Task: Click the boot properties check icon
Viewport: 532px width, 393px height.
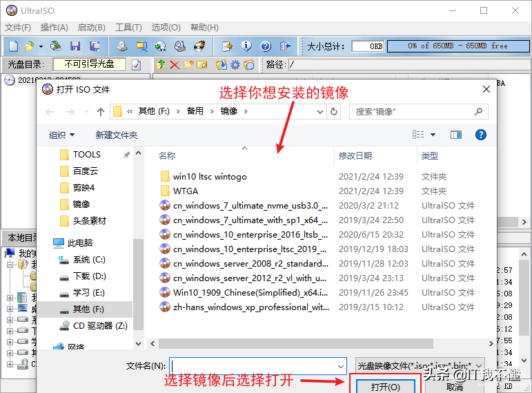Action: (x=136, y=64)
